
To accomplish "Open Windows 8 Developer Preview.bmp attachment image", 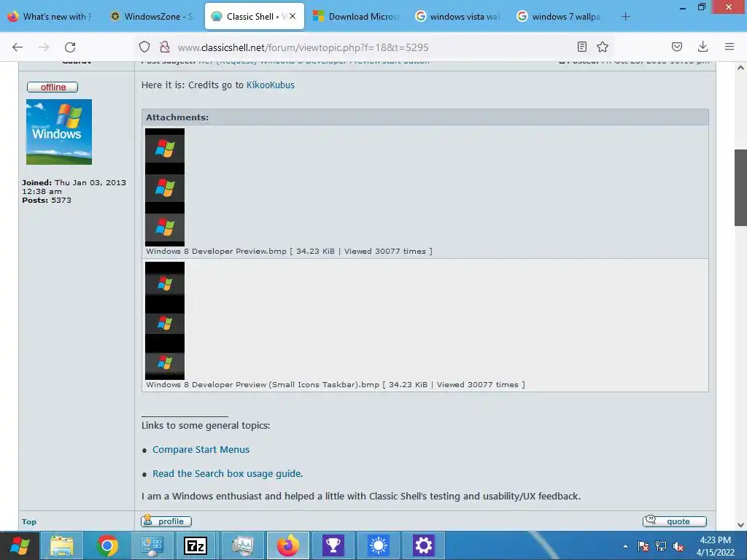I will [x=165, y=187].
